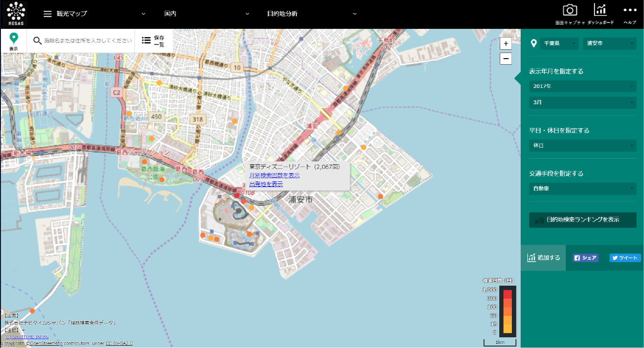Click the red Tokyo Disney Resort marker
The width and height of the screenshot is (644, 348).
pyautogui.click(x=237, y=196)
